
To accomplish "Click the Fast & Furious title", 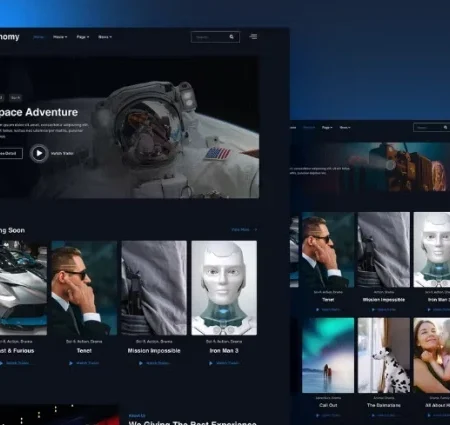I will 17,351.
